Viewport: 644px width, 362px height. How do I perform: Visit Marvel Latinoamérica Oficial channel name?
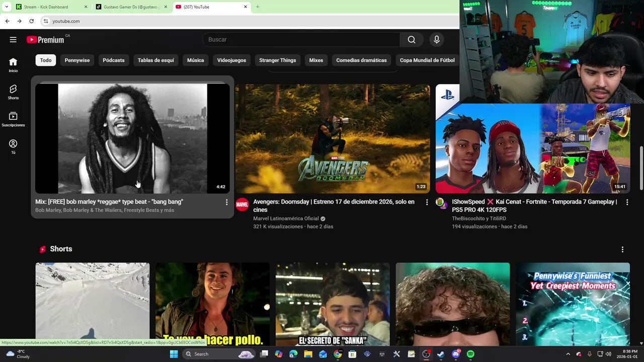click(x=286, y=219)
